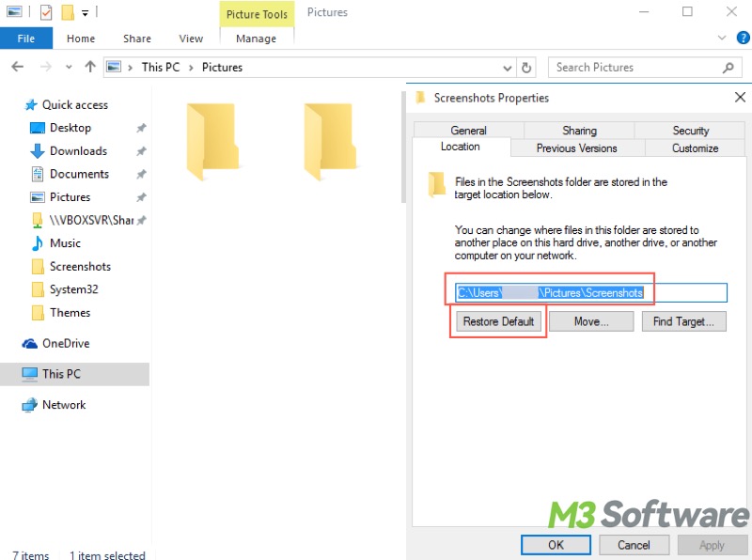Click the Move... button
The width and height of the screenshot is (752, 560).
coord(591,321)
